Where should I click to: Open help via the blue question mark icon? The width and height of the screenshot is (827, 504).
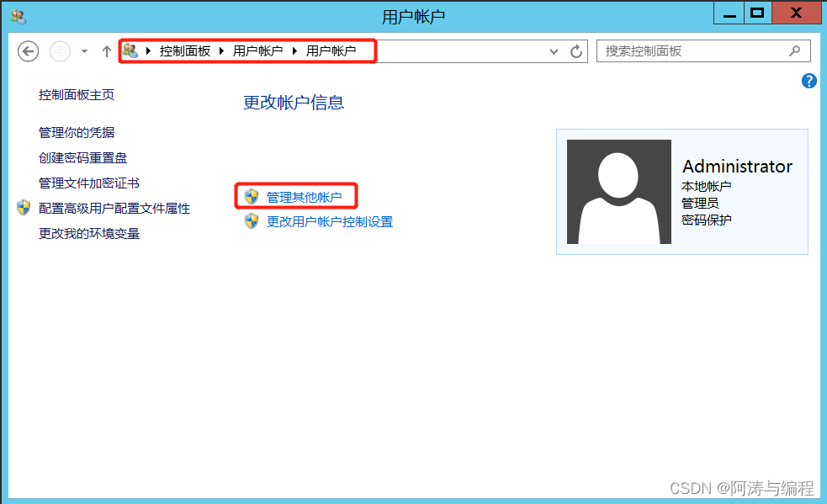pyautogui.click(x=808, y=81)
